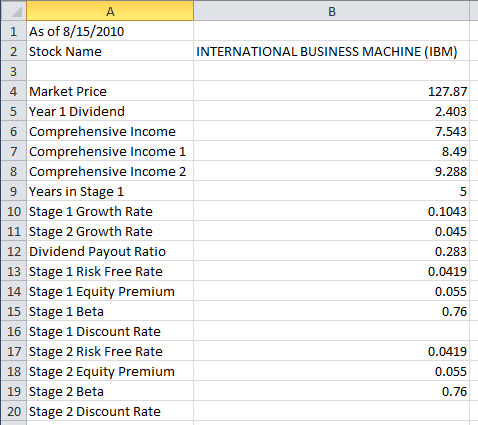
Task: Select row 1 header
Action: (14, 31)
